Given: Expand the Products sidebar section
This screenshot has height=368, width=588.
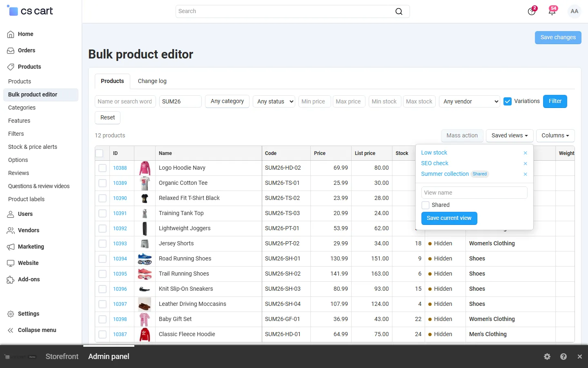Looking at the screenshot, I should 29,67.
